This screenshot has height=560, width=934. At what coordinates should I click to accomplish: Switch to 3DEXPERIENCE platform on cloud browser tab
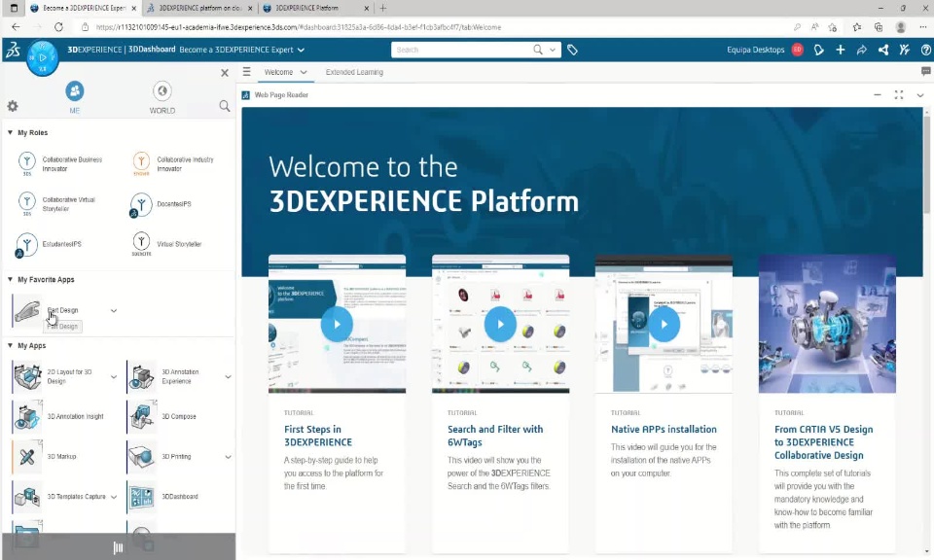198,9
